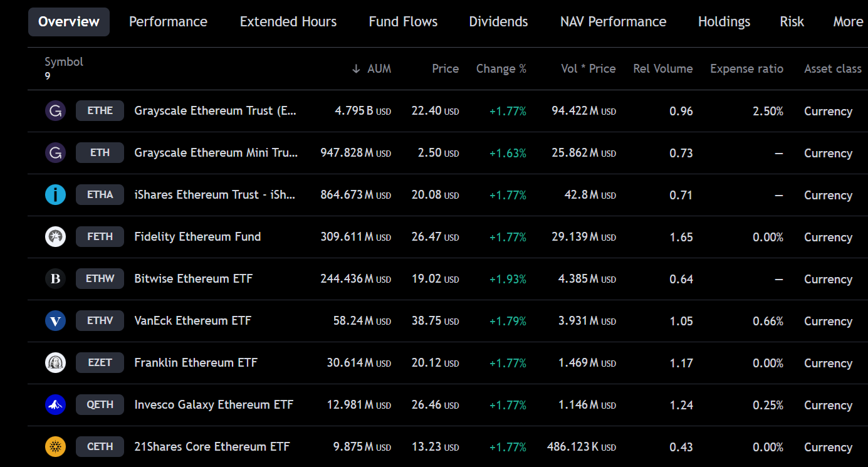Viewport: 868px width, 467px height.
Task: Open the EZET ticker symbol
Action: pyautogui.click(x=100, y=363)
